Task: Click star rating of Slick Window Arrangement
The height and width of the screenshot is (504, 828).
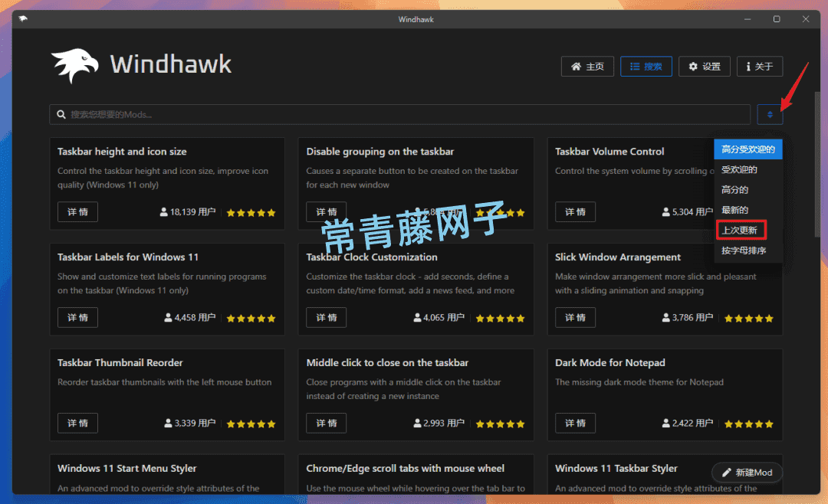Action: click(x=749, y=318)
